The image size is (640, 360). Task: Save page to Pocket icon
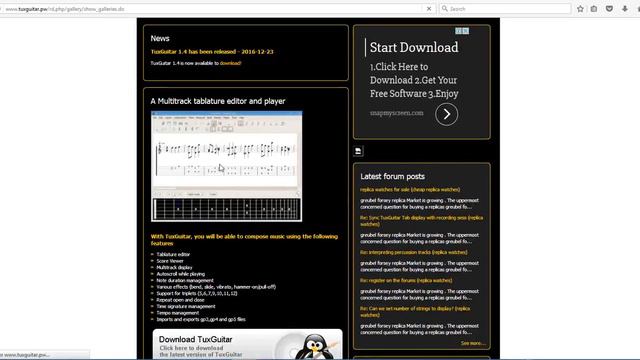(609, 9)
